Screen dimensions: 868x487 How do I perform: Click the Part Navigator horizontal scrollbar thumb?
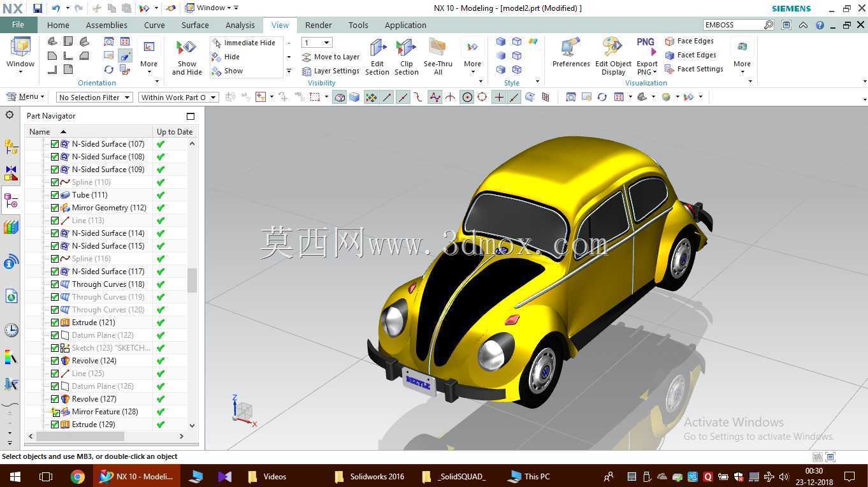pyautogui.click(x=80, y=436)
